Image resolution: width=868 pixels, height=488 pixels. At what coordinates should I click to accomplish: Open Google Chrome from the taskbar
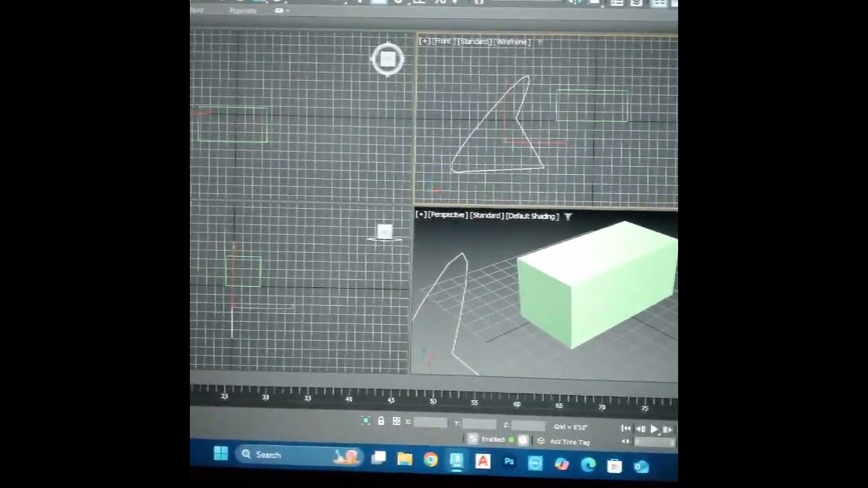click(x=431, y=460)
